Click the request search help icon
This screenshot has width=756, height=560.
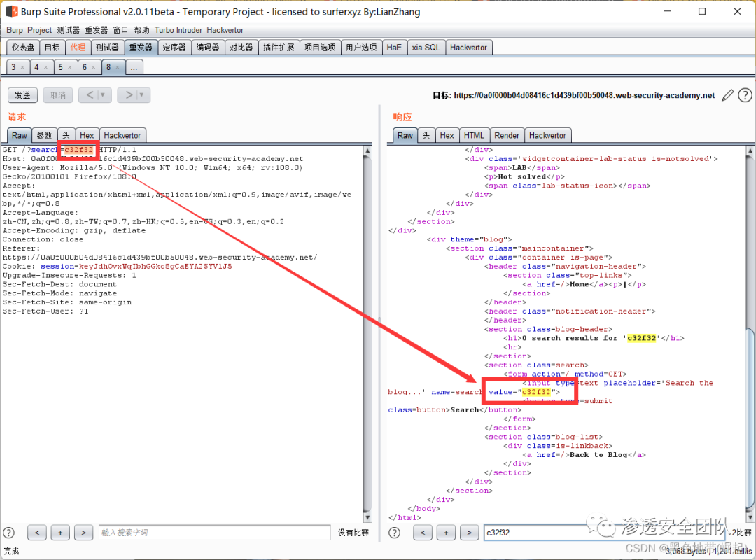pos(8,533)
